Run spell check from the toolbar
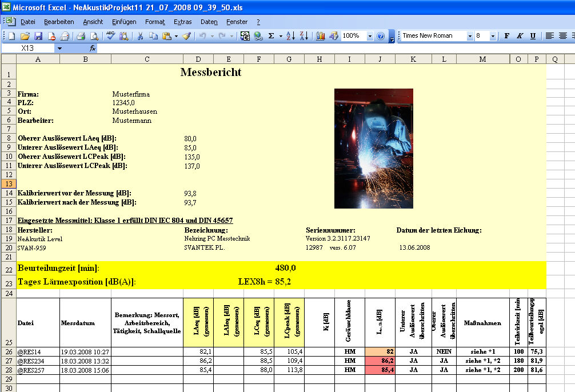Viewport: 575px width, 392px height. [111, 36]
